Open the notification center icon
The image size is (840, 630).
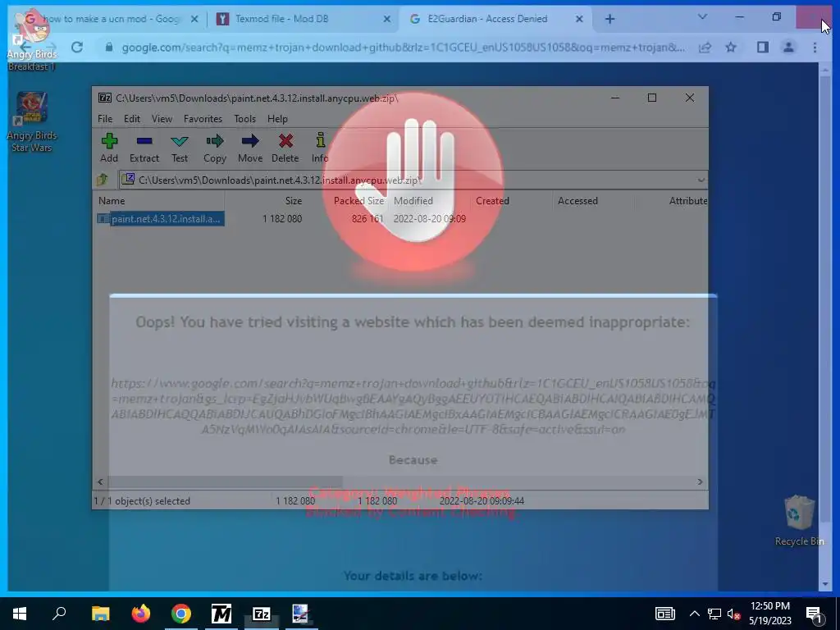coord(814,614)
